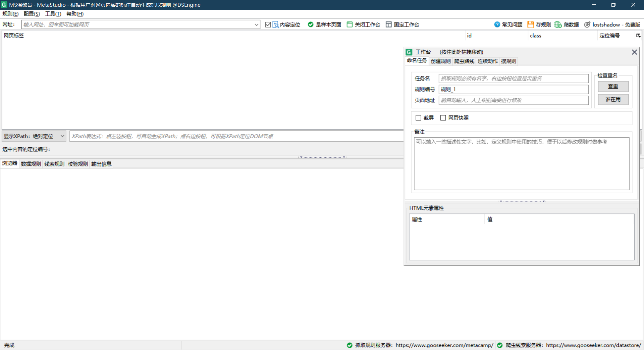Click the 谁在用 button

613,99
